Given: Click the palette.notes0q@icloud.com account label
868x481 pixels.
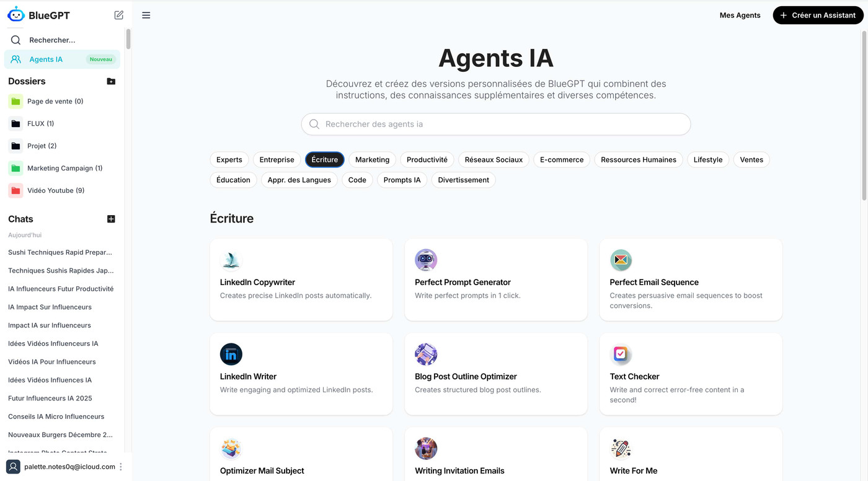Looking at the screenshot, I should (x=69, y=467).
